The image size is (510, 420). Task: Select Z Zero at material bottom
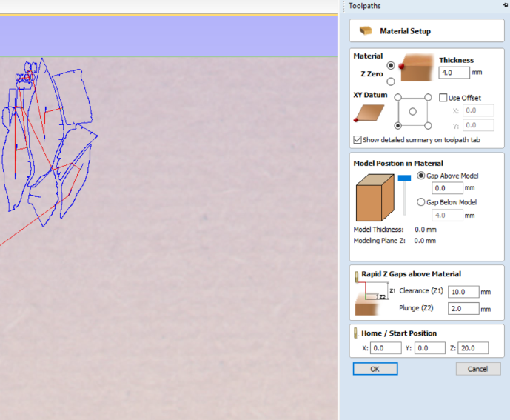[391, 81]
